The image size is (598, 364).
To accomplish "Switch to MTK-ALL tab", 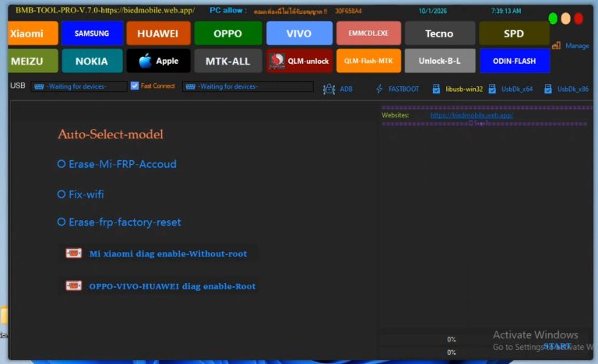I will coord(227,61).
